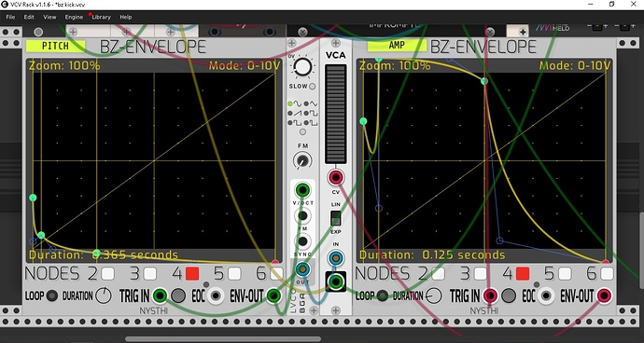644x343 pixels.
Task: Click the oscillator FM knob
Action: (x=302, y=160)
